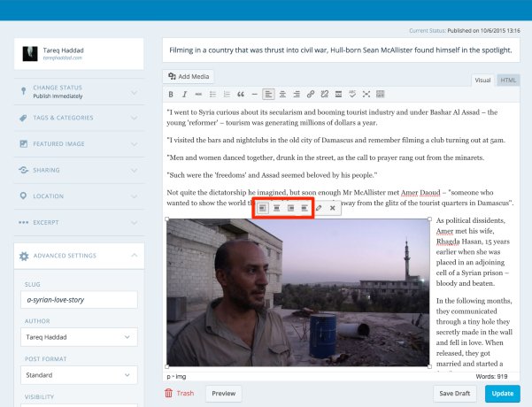Apply italic formatting in the editor toolbar
The image size is (532, 407).
coord(184,95)
